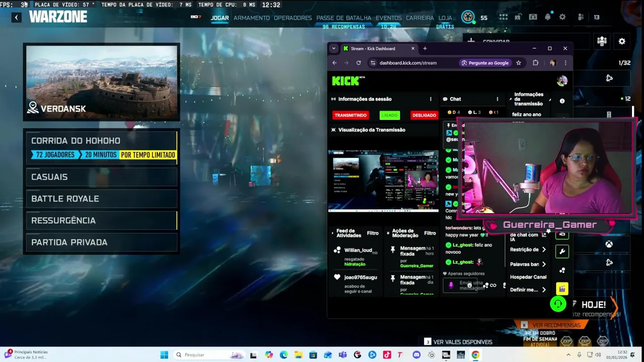Click the info icon in Kick sidebar
Screen dimensions: 644x362
(562, 101)
